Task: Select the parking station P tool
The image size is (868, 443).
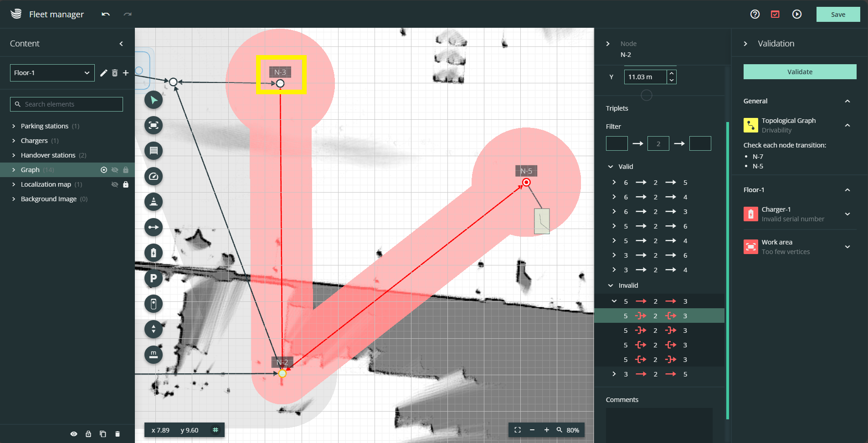Action: point(154,278)
